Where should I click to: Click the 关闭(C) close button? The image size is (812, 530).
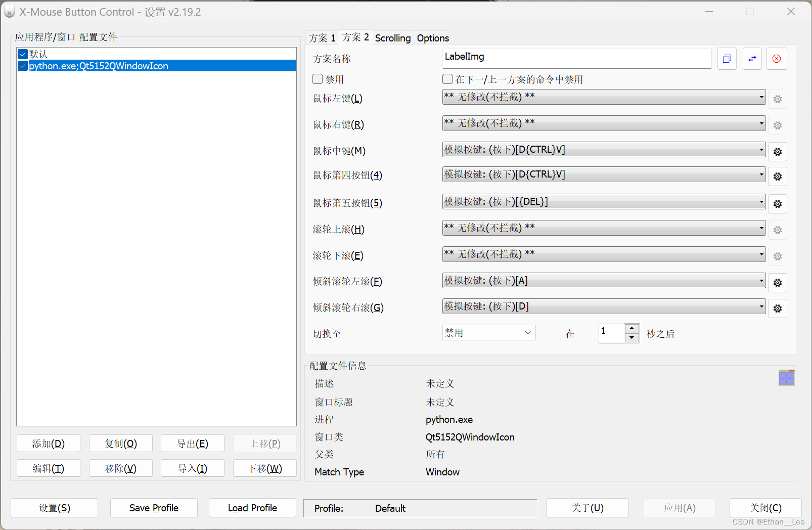(765, 508)
